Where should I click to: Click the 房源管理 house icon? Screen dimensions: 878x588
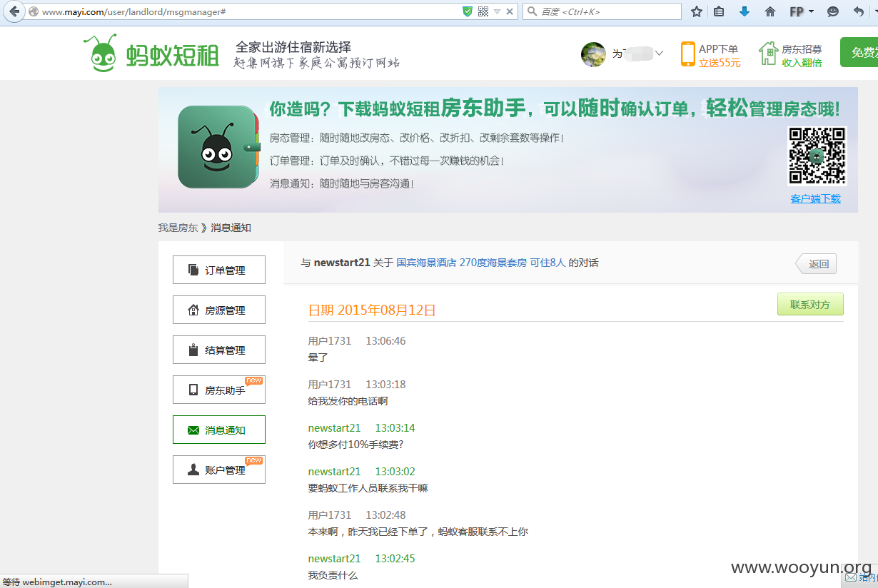coord(193,310)
